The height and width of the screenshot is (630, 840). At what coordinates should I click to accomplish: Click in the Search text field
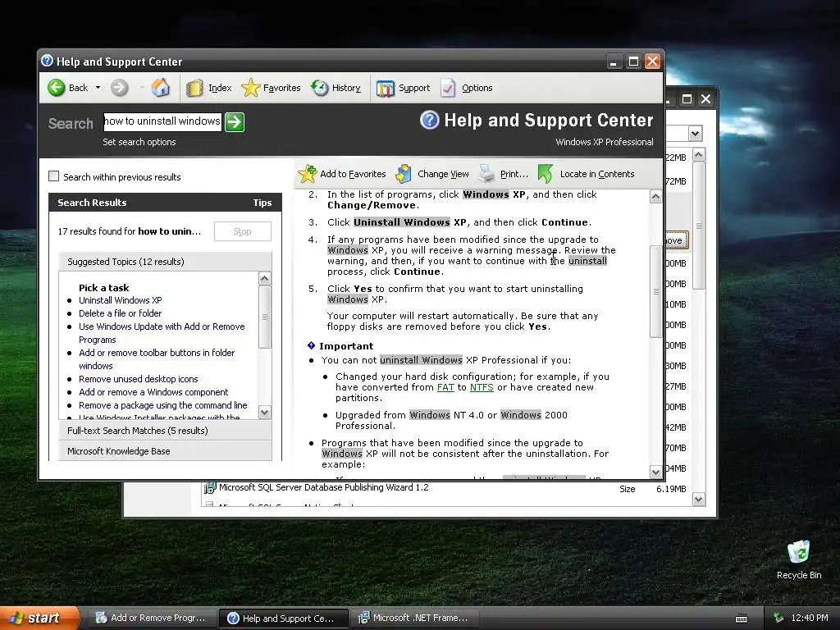click(162, 121)
